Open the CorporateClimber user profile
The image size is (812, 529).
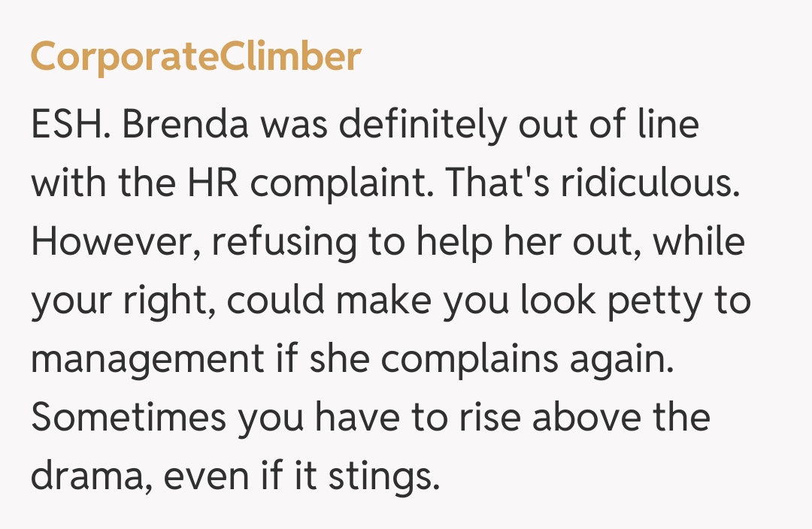(195, 57)
